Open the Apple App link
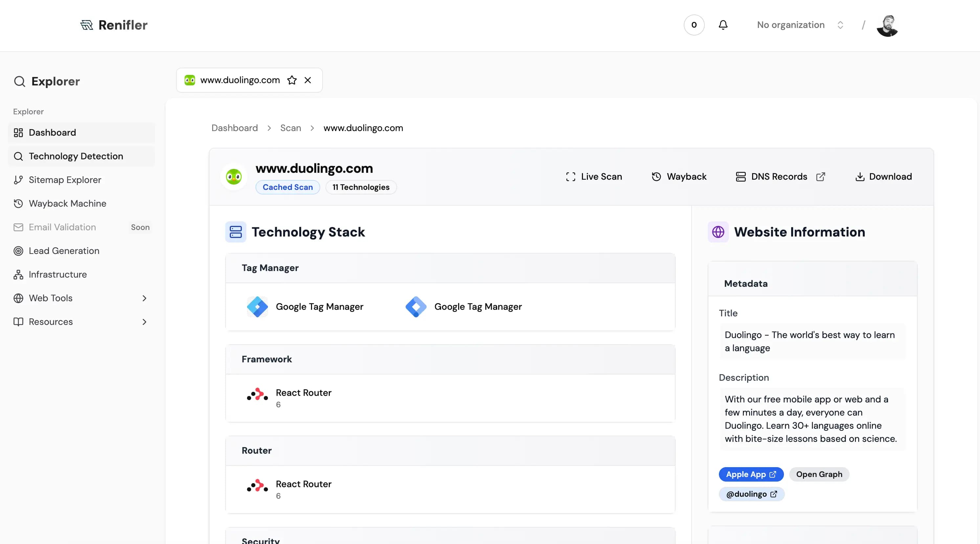 [x=751, y=474]
